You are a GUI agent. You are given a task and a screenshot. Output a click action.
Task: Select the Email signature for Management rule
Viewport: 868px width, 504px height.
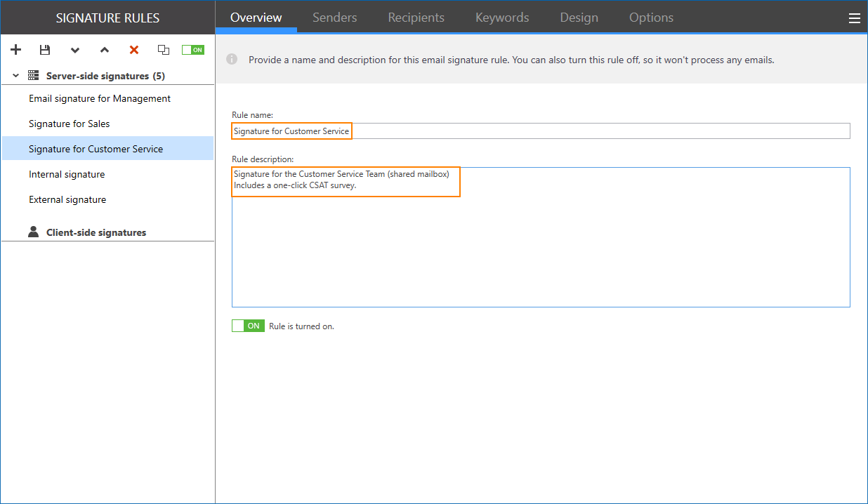pos(98,98)
